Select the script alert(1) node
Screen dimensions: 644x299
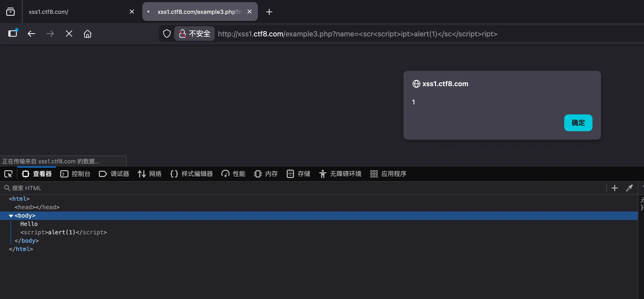pos(64,232)
